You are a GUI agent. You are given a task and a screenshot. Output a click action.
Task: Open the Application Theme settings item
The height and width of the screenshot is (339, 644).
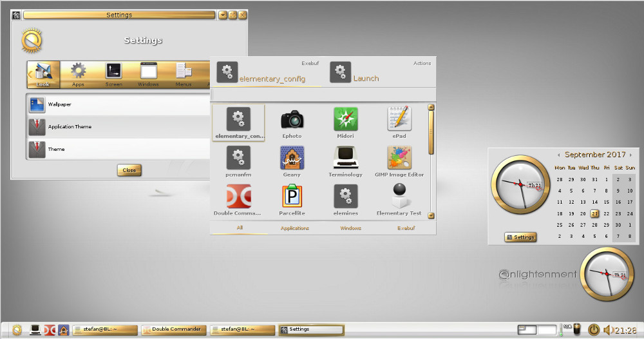pyautogui.click(x=119, y=127)
